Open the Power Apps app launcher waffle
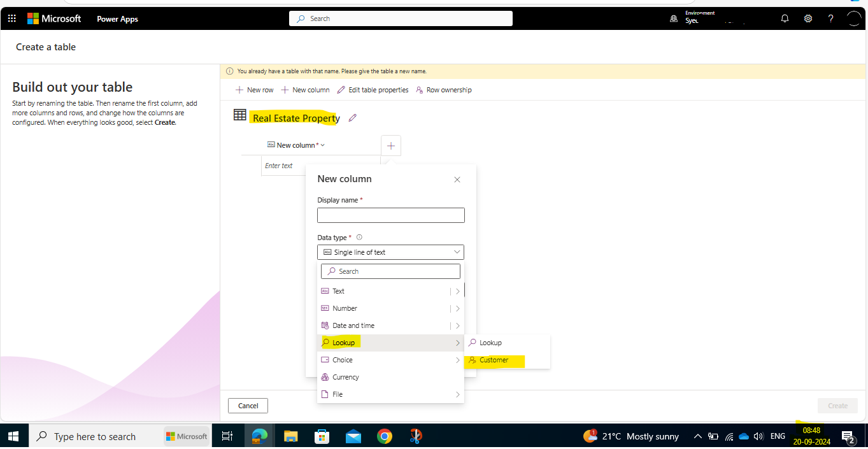This screenshot has height=449, width=868. pos(11,18)
